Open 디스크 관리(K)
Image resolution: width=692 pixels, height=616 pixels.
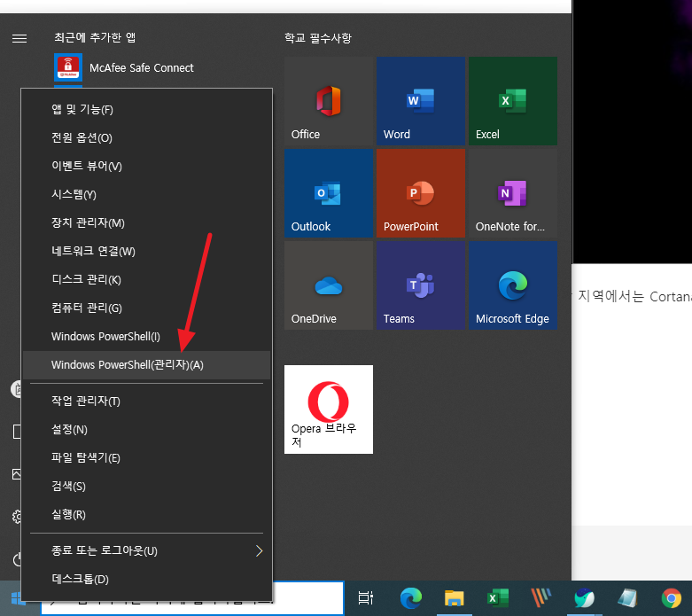(146, 279)
